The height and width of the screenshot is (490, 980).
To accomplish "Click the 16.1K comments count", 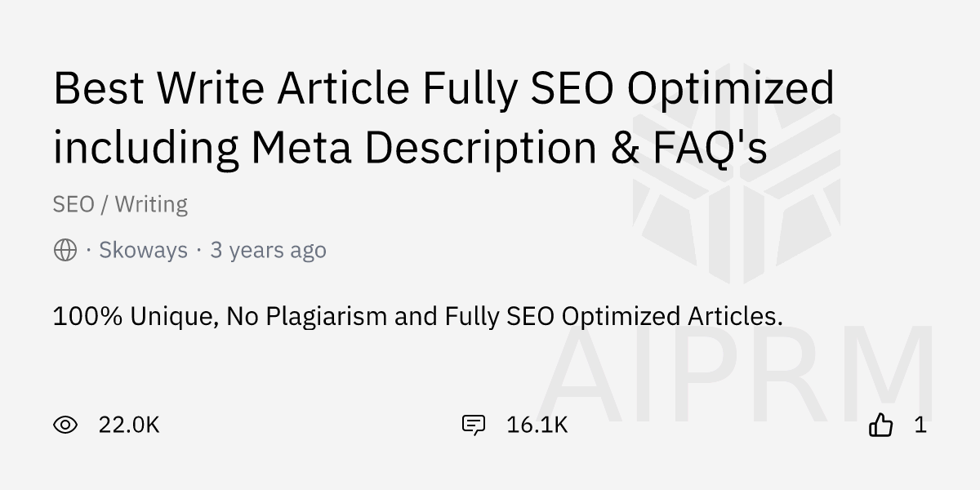I will [x=537, y=425].
